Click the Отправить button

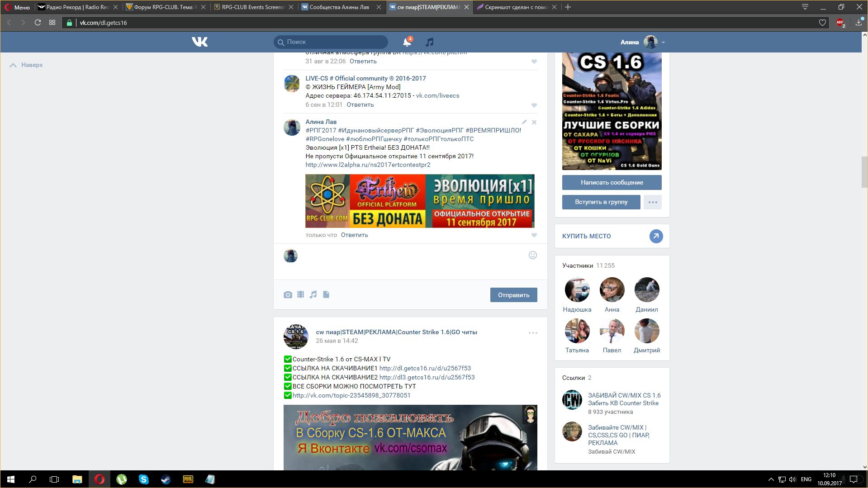click(x=513, y=295)
